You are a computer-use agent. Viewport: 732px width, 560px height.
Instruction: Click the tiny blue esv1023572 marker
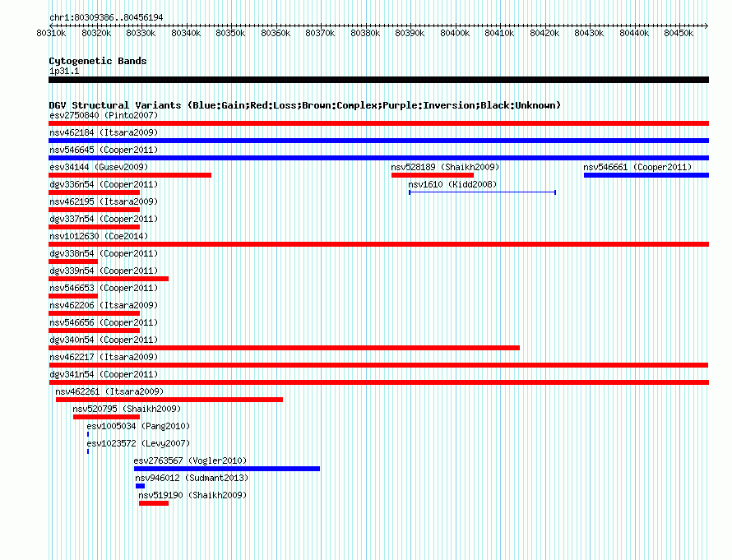point(88,451)
